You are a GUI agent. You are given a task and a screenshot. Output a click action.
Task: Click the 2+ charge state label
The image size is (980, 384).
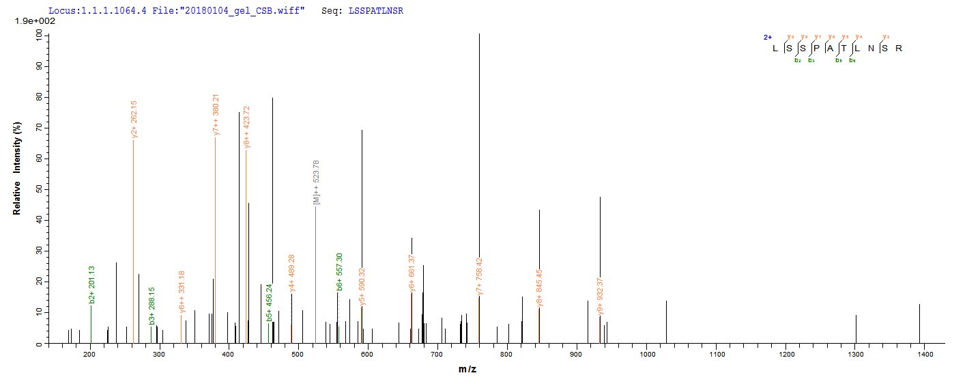point(767,38)
